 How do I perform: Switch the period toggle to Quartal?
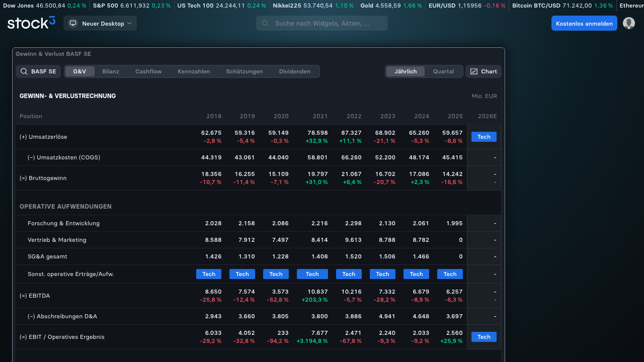pos(443,71)
